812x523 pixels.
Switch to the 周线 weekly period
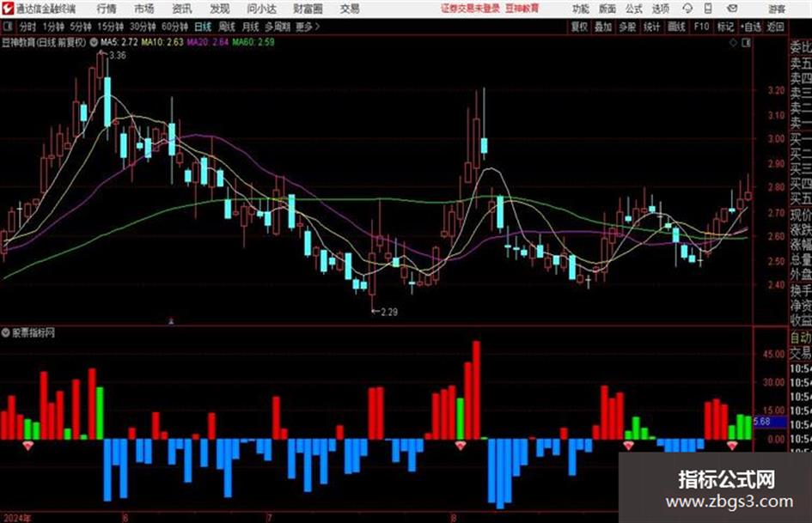click(x=226, y=27)
